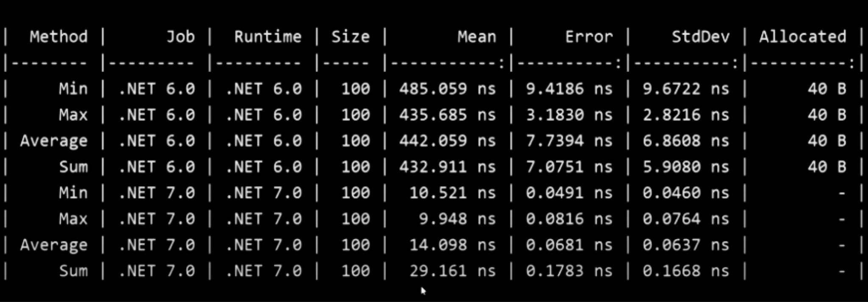This screenshot has width=868, height=302.
Task: Click the 14.098 ns mean value
Action: (x=452, y=245)
